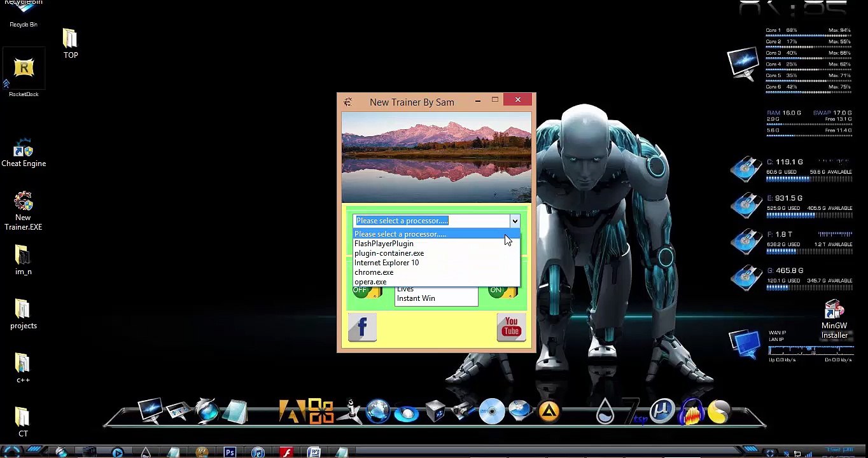
Task: Click the yellow sphere icon in the dock
Action: (718, 412)
